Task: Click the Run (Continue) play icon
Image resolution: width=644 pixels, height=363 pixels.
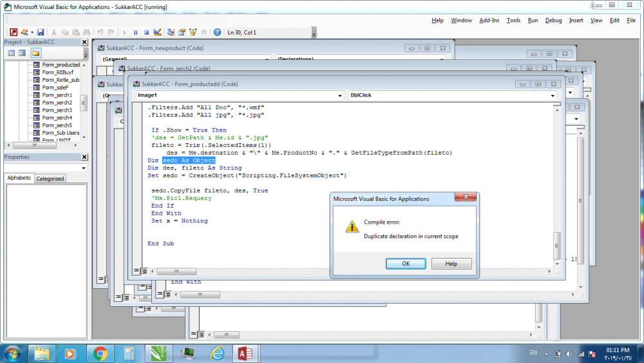Action: tap(124, 32)
